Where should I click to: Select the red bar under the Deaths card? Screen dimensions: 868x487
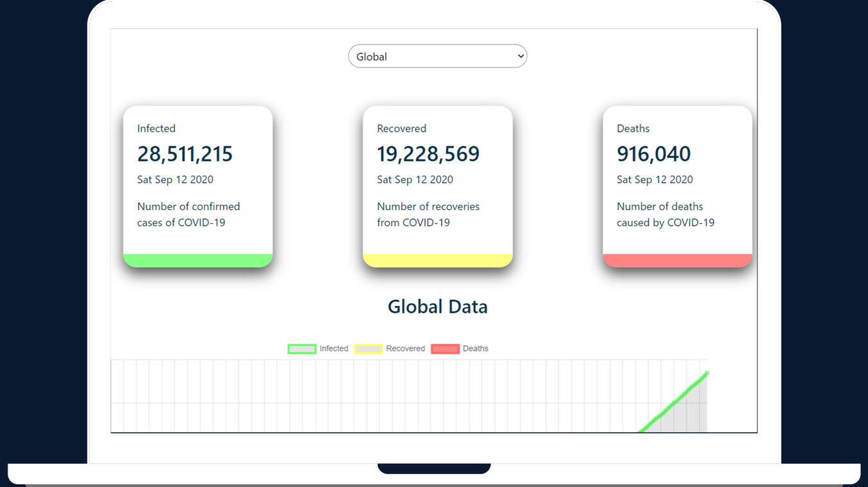coord(677,260)
